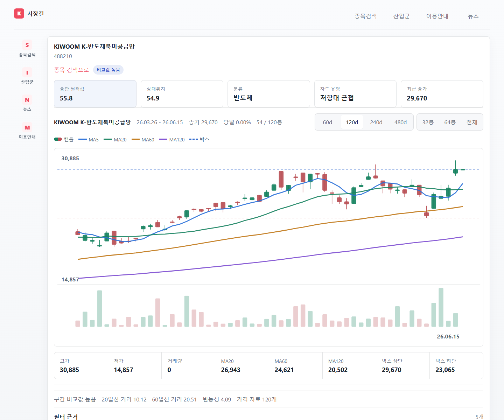Click the 변동성 4.09 text
504x420 pixels.
point(217,399)
